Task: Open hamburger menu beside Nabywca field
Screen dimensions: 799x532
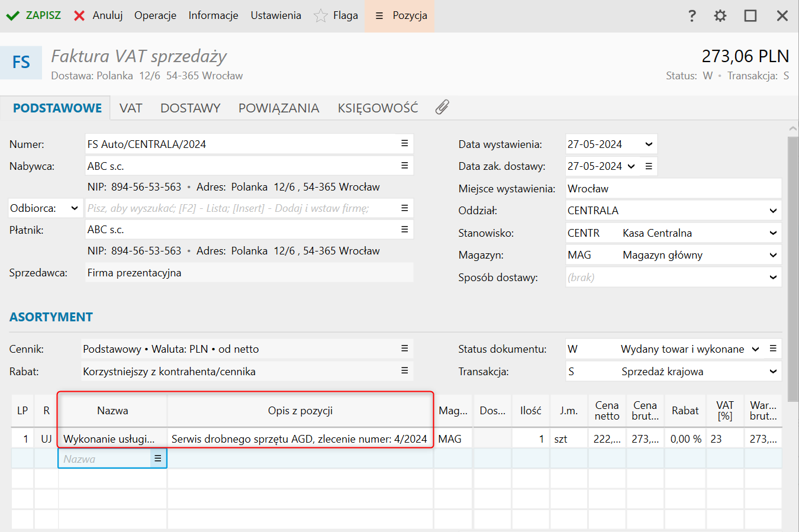Action: [405, 166]
